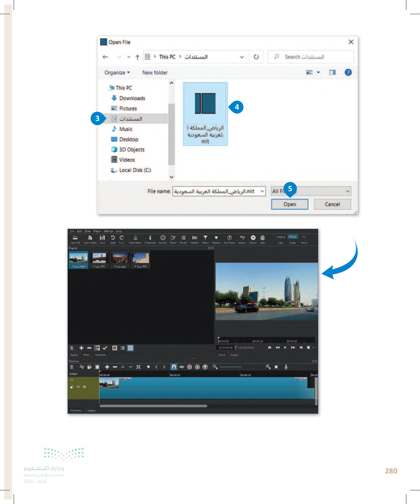This screenshot has width=420, height=504.
Task: Open the Filters panel from the toolbar
Action: [x=205, y=238]
